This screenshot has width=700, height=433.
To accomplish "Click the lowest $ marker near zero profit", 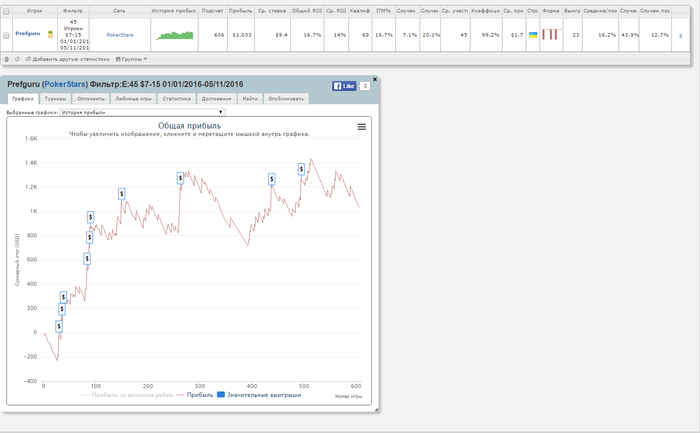I will point(58,326).
